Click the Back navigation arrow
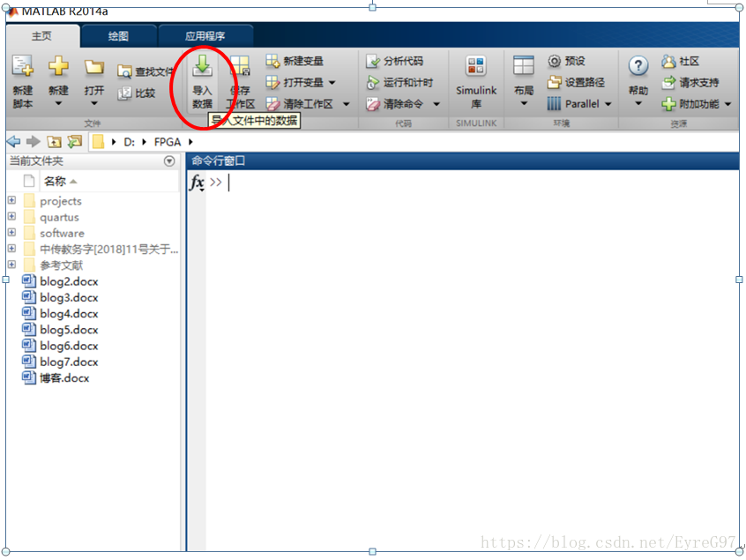This screenshot has width=746, height=560. tap(14, 141)
